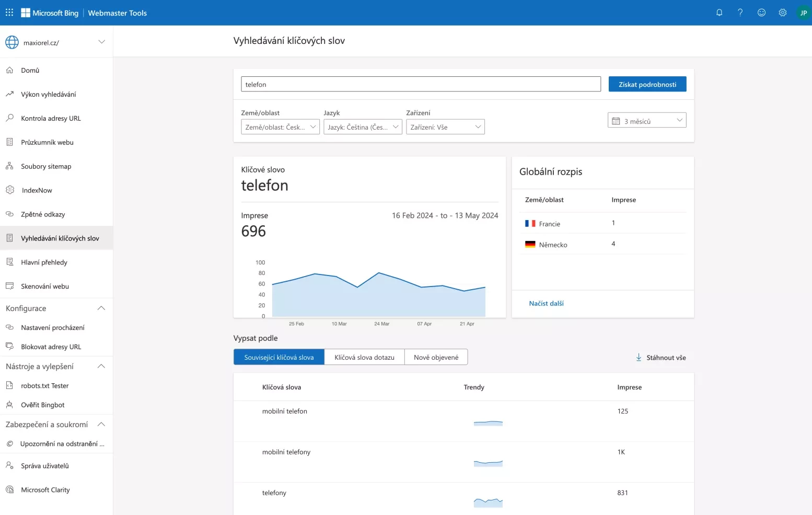Click the Zpětné odkazy link icon
The height and width of the screenshot is (515, 812).
9,214
